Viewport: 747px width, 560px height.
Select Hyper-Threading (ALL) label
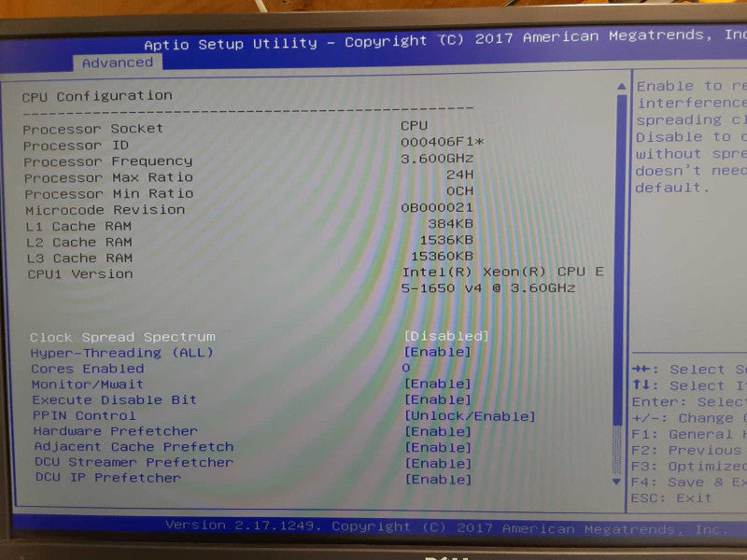[122, 353]
